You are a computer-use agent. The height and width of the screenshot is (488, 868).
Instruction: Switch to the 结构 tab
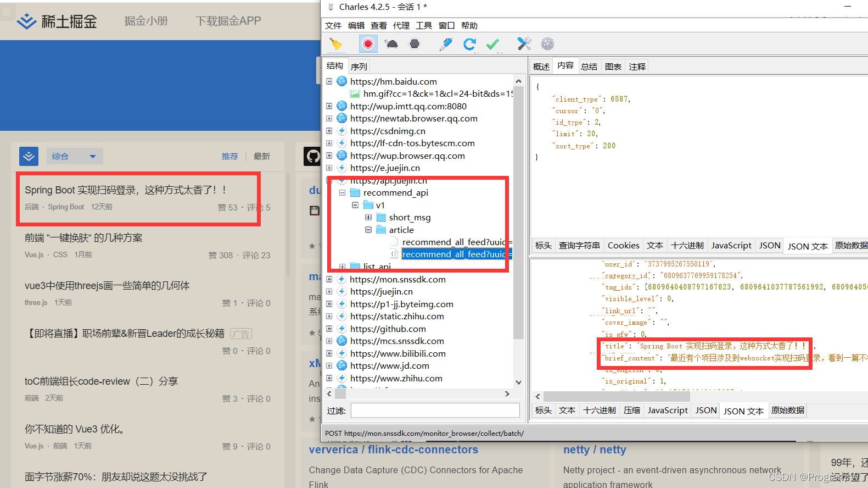(x=335, y=66)
